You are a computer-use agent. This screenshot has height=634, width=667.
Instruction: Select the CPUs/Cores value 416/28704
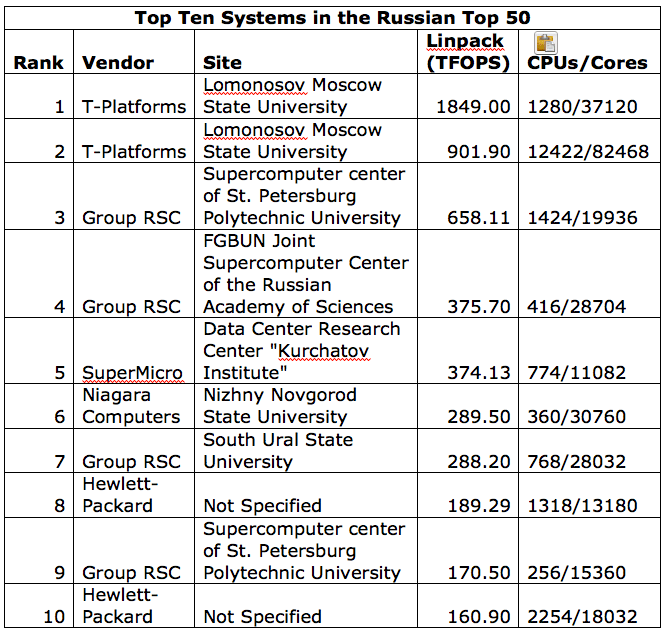tap(576, 307)
